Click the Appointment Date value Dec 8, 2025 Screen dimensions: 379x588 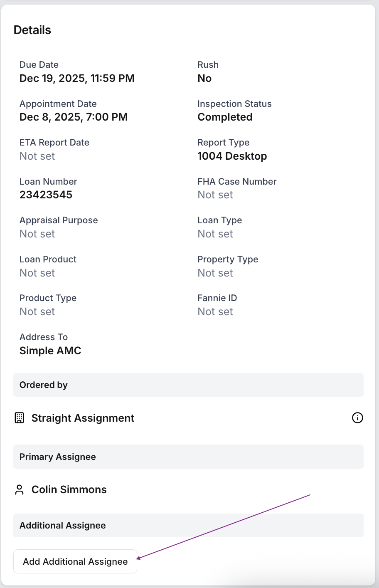click(74, 117)
